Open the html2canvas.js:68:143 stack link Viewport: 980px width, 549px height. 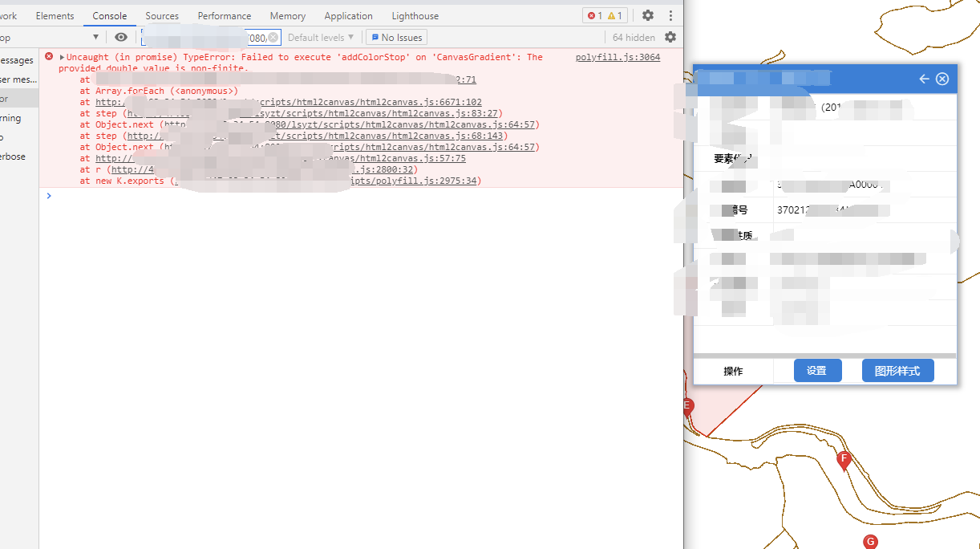pyautogui.click(x=315, y=136)
